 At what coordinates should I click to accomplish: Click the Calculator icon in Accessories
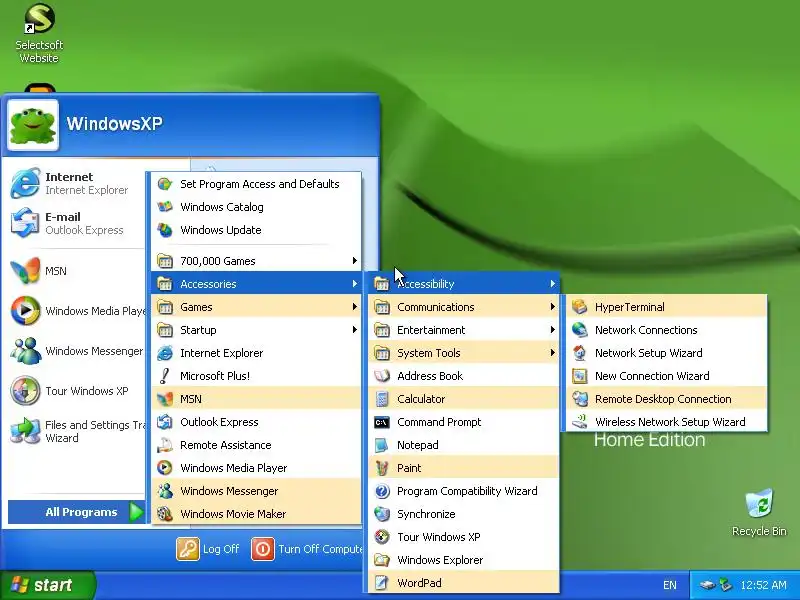(382, 399)
